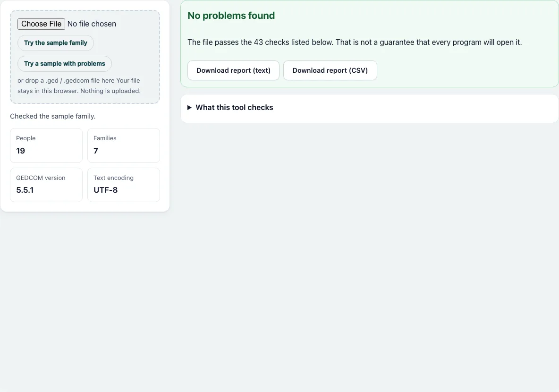559x392 pixels.
Task: Click the People count card
Action: 46,145
